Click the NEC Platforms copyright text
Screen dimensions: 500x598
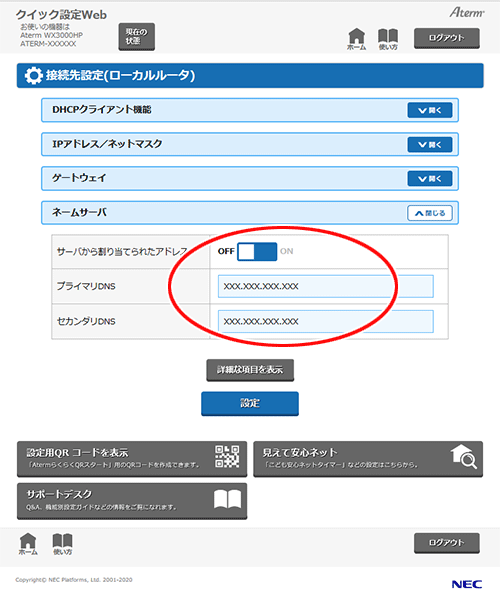[74, 580]
